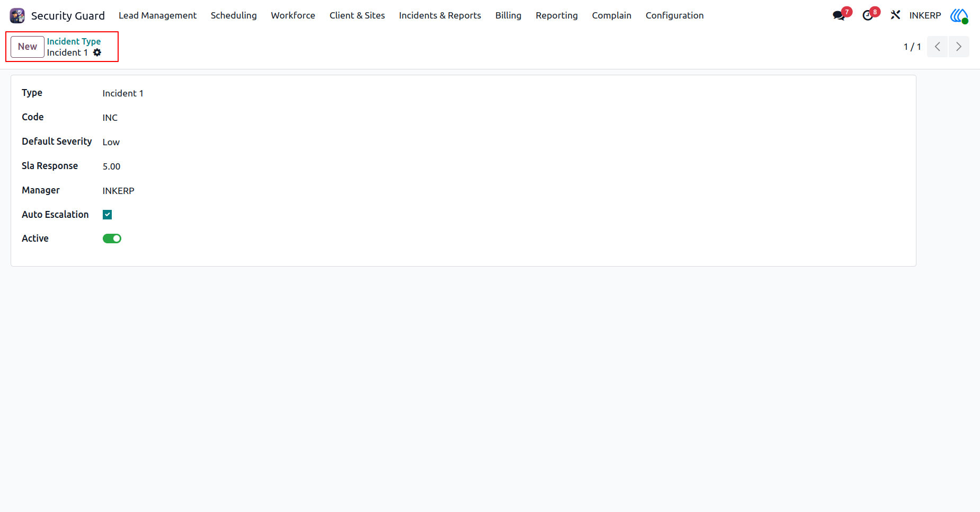
Task: Open the INKERP user menu
Action: (x=925, y=15)
